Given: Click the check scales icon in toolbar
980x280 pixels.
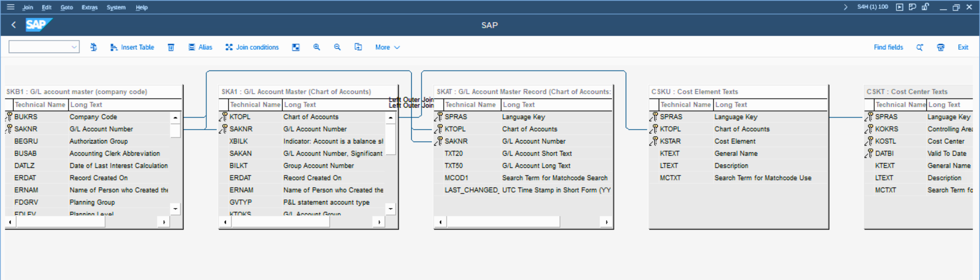Looking at the screenshot, I should click(94, 47).
